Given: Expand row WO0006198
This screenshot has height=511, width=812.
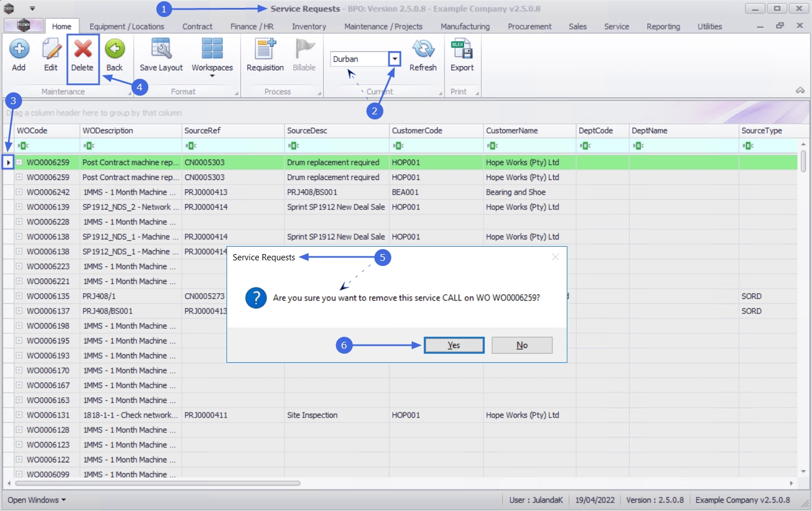Looking at the screenshot, I should (19, 325).
